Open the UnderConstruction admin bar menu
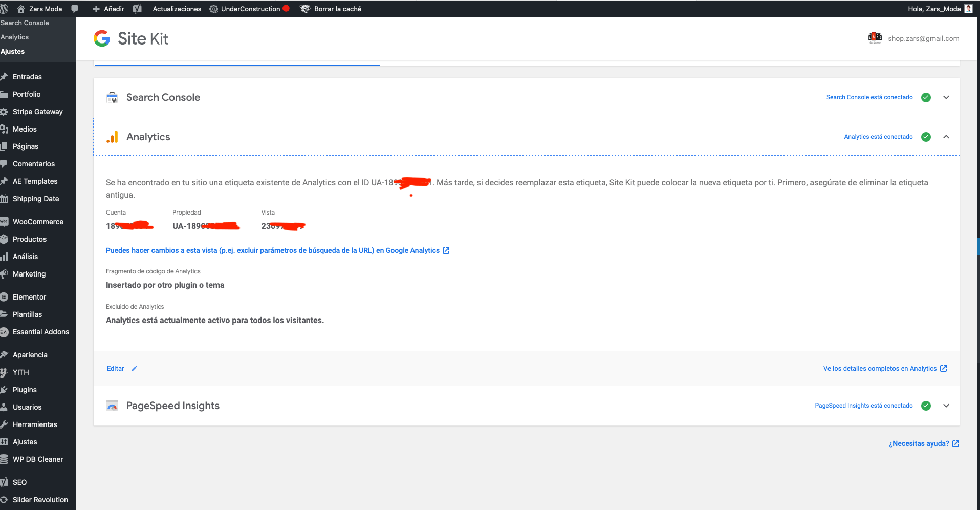 pyautogui.click(x=250, y=9)
